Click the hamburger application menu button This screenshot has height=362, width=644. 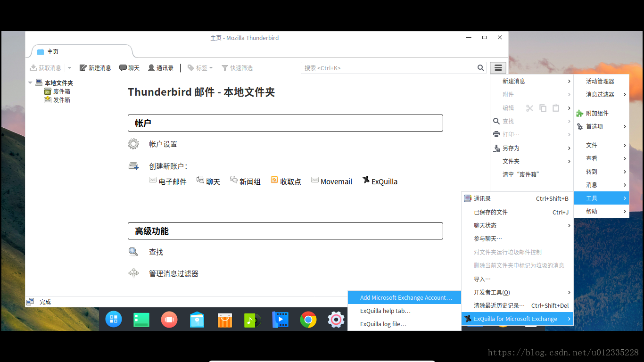[x=498, y=68]
